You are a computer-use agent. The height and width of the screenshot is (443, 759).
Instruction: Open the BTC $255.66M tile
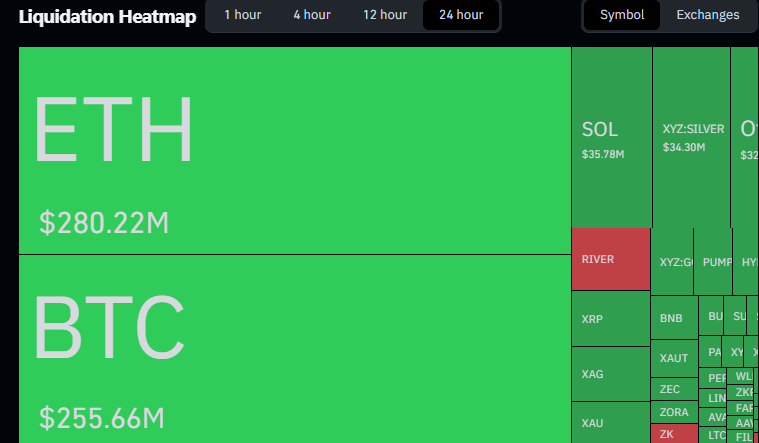click(x=294, y=348)
